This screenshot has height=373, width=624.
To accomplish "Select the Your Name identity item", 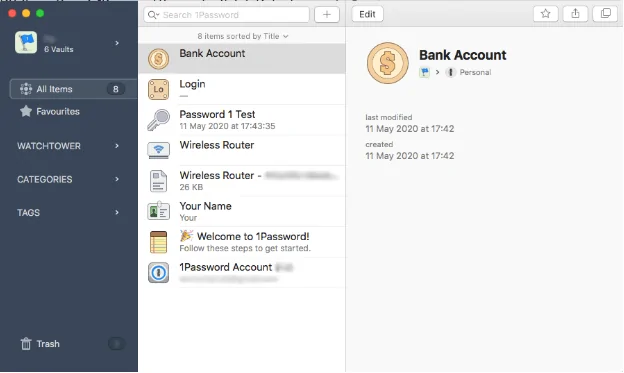I will [242, 211].
